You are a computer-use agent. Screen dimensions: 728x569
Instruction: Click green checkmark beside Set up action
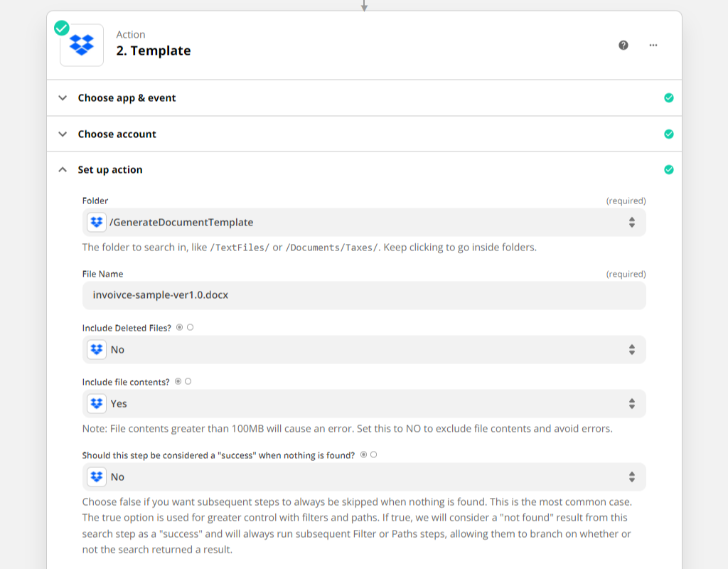coord(668,170)
